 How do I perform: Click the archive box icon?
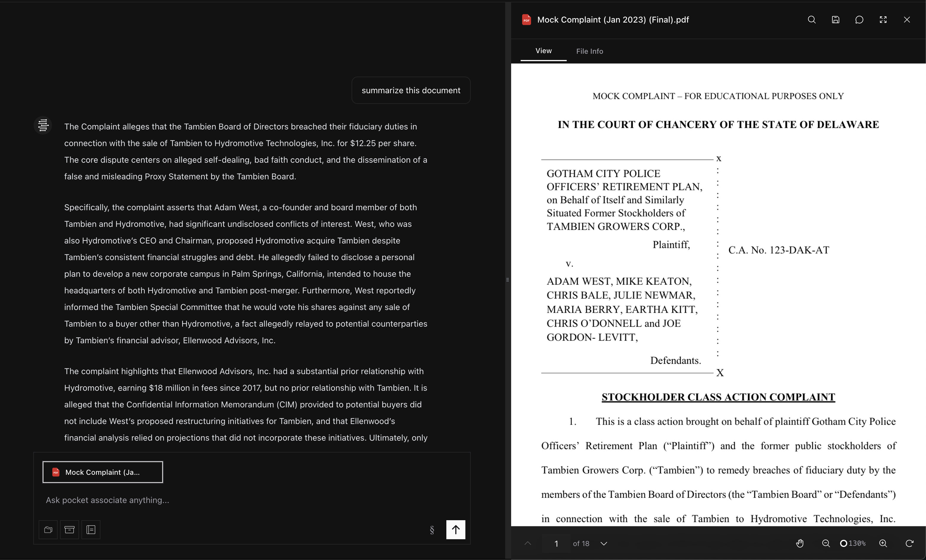(70, 530)
